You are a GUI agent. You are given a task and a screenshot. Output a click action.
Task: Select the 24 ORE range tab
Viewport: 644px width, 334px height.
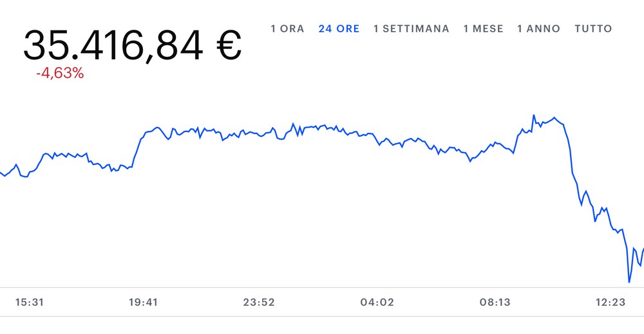click(339, 29)
